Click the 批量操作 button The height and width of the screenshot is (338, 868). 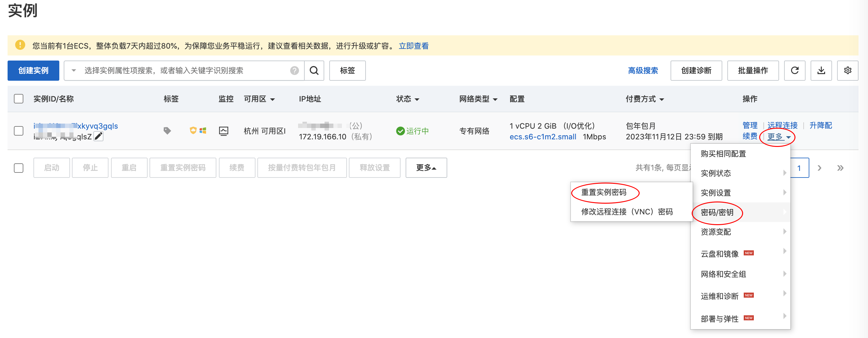coord(753,70)
